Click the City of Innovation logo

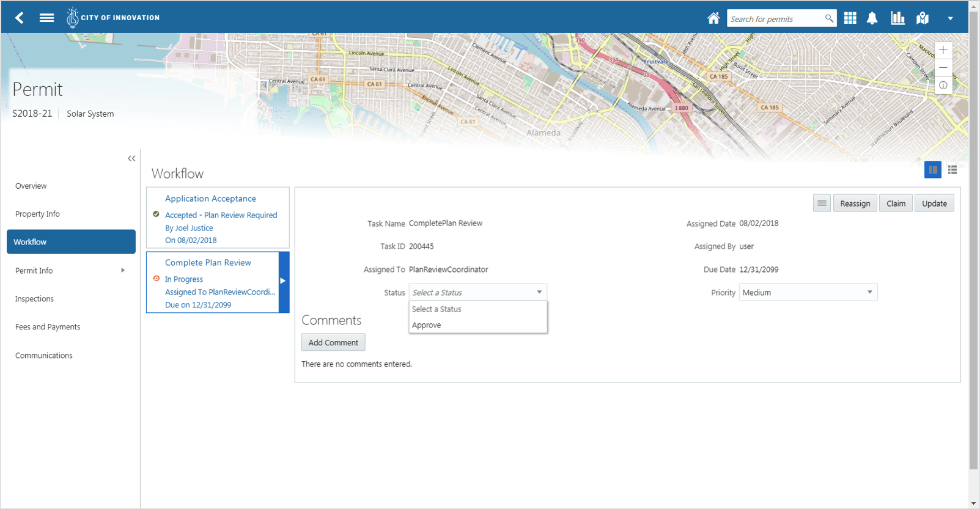pos(113,18)
